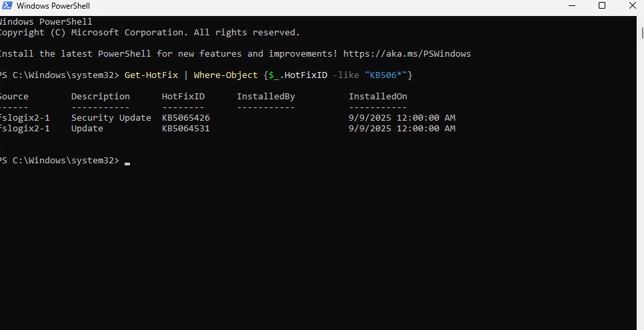This screenshot has height=330, width=644.
Task: Click the Get-HotFix command text
Action: coord(151,75)
